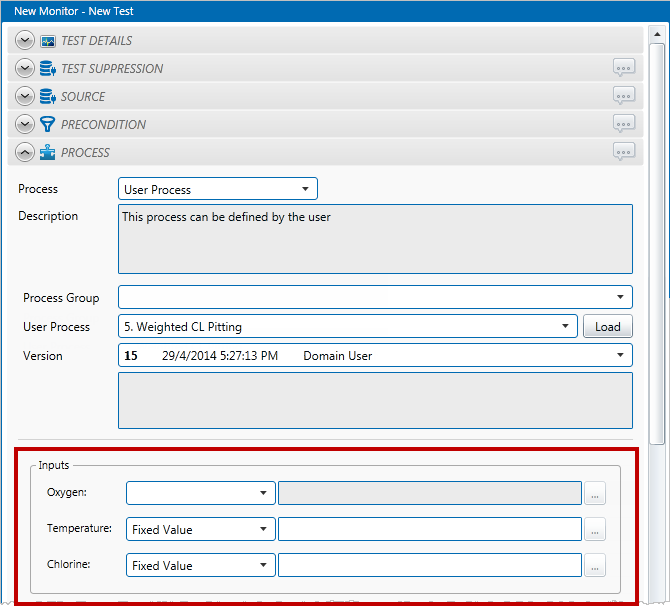
Task: Expand the Test Details section
Action: pos(26,41)
